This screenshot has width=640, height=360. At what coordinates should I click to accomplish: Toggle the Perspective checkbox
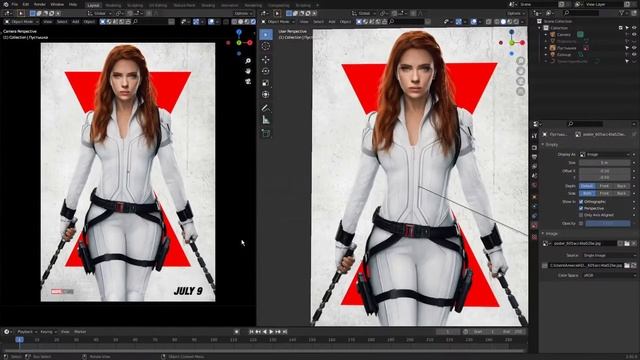[x=581, y=208]
